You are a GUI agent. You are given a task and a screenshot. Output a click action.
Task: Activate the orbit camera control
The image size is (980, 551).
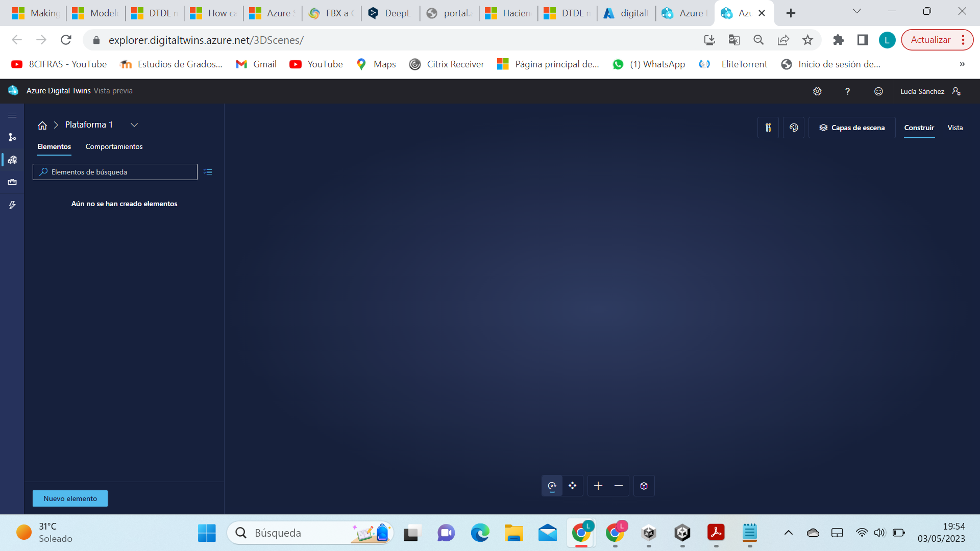point(552,486)
